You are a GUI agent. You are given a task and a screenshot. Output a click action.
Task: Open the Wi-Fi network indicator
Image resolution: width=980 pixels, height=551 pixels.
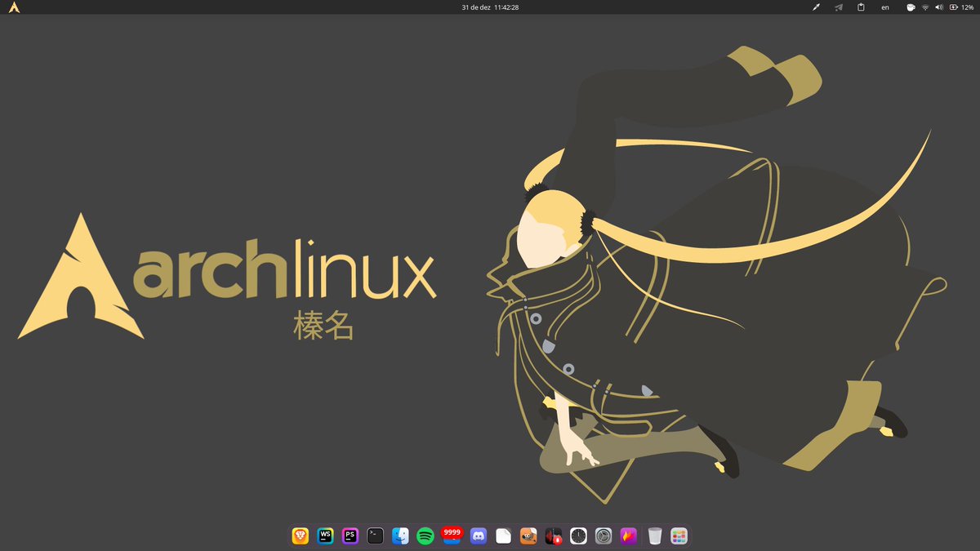925,7
